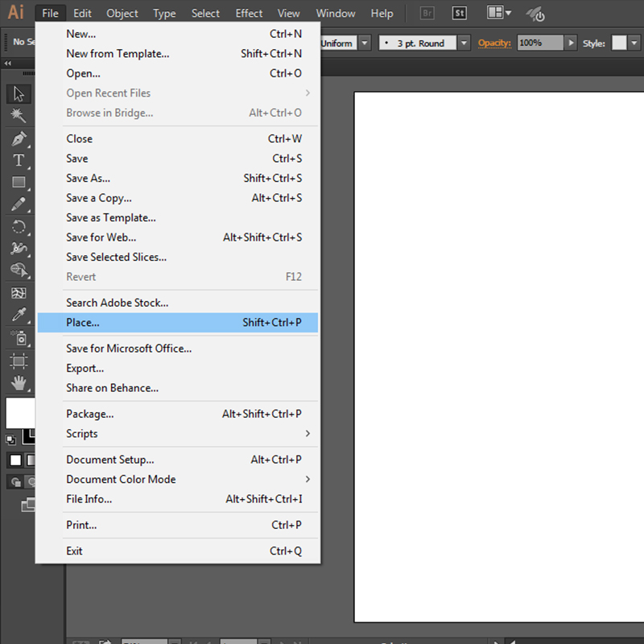Choose Place... from the File menu
Image resolution: width=644 pixels, height=644 pixels.
83,323
